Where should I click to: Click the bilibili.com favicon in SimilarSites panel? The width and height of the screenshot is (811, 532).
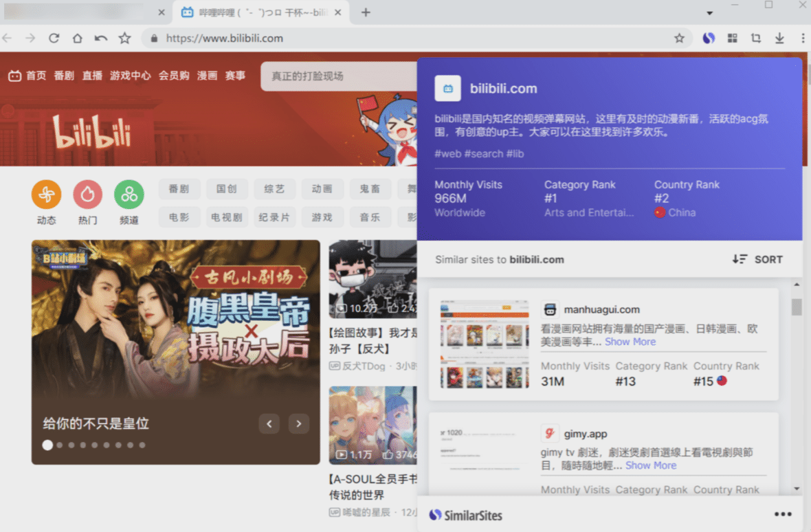[x=448, y=89]
